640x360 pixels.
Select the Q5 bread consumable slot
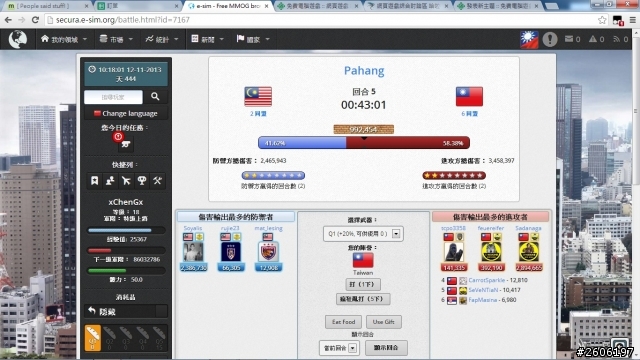pyautogui.click(x=159, y=338)
